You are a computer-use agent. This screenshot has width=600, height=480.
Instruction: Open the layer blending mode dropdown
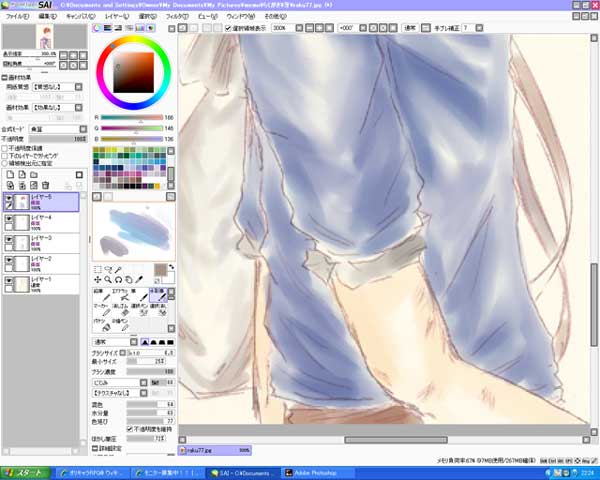point(58,129)
